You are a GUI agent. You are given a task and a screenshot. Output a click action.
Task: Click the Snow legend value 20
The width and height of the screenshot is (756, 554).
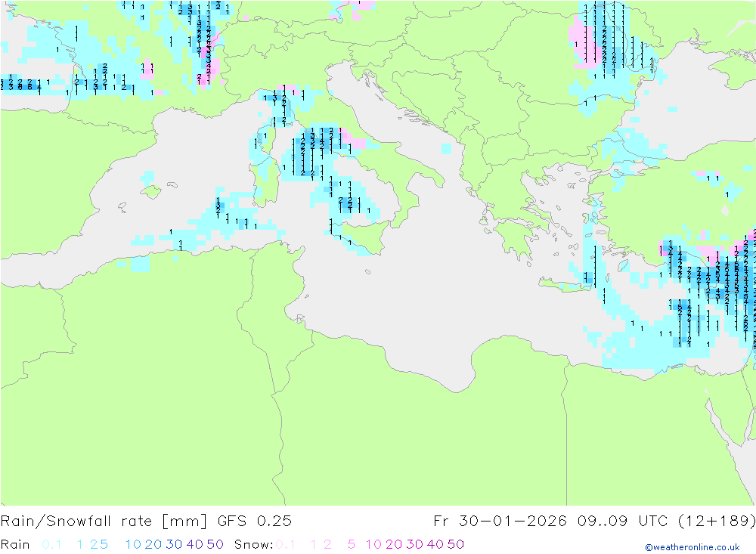394,544
